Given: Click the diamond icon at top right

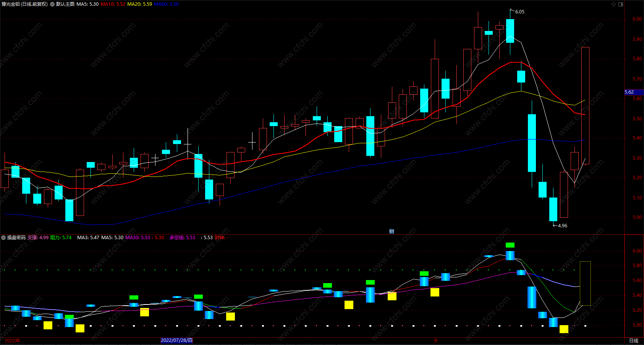Looking at the screenshot, I should (x=613, y=4).
